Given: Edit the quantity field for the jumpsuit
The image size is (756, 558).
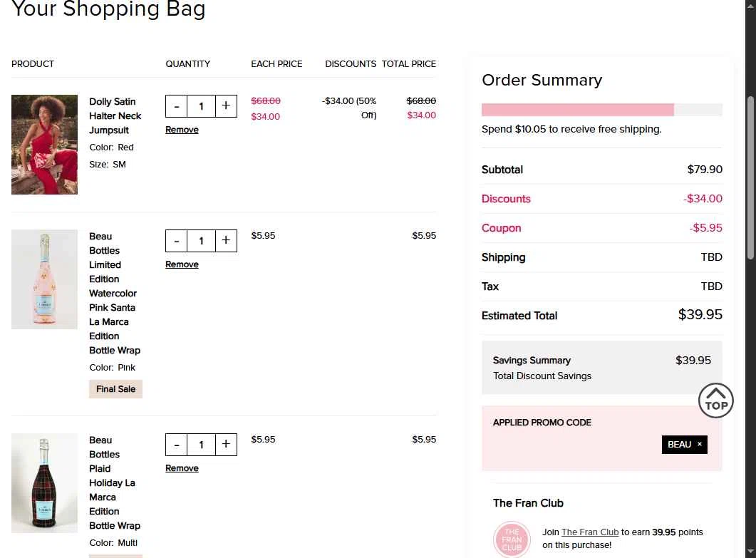Looking at the screenshot, I should coord(201,106).
